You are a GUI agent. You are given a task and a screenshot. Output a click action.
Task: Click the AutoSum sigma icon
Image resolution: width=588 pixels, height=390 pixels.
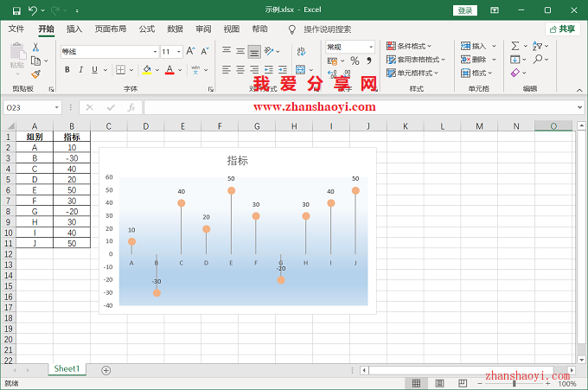pos(515,46)
